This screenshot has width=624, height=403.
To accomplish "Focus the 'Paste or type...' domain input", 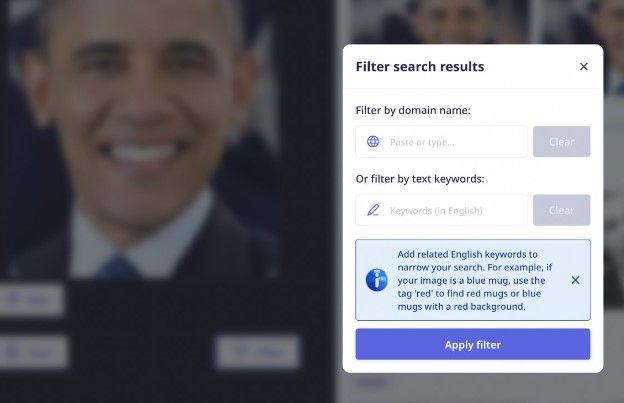I will tap(442, 142).
